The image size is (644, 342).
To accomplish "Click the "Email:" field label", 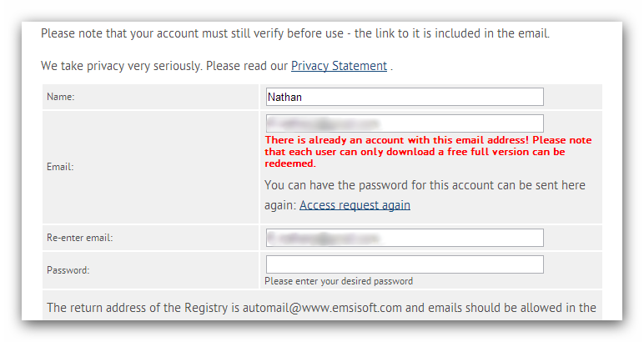I will click(61, 167).
